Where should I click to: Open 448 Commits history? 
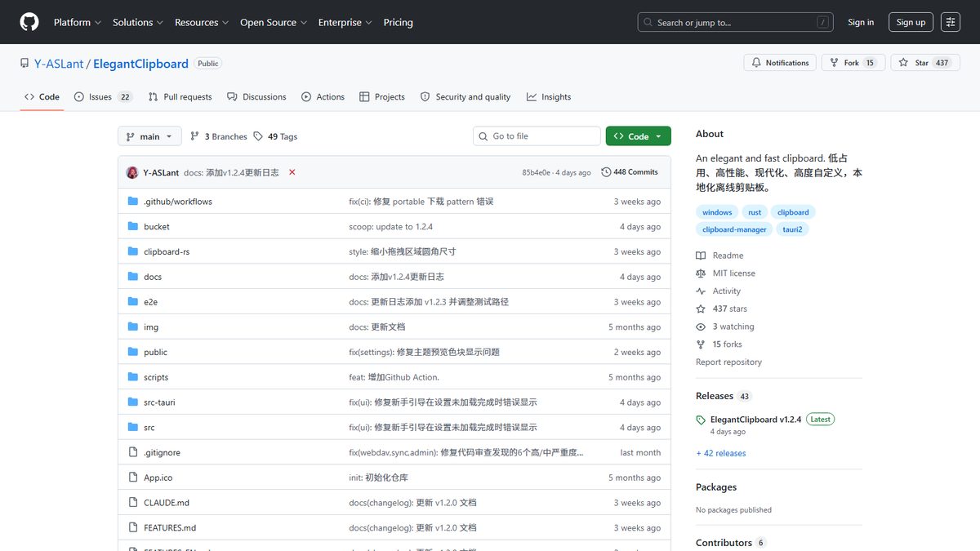click(630, 172)
